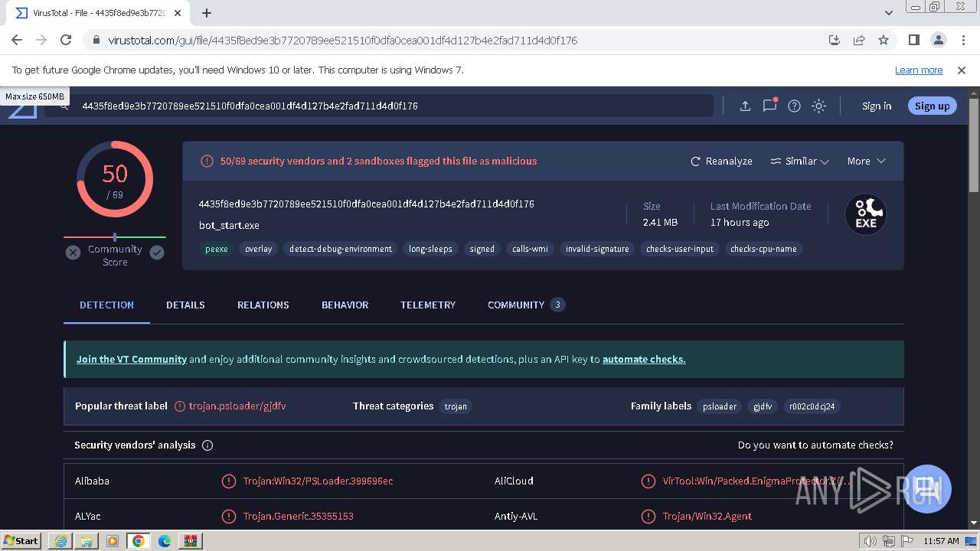
Task: Click the Chrome taskbar icon
Action: click(x=139, y=541)
